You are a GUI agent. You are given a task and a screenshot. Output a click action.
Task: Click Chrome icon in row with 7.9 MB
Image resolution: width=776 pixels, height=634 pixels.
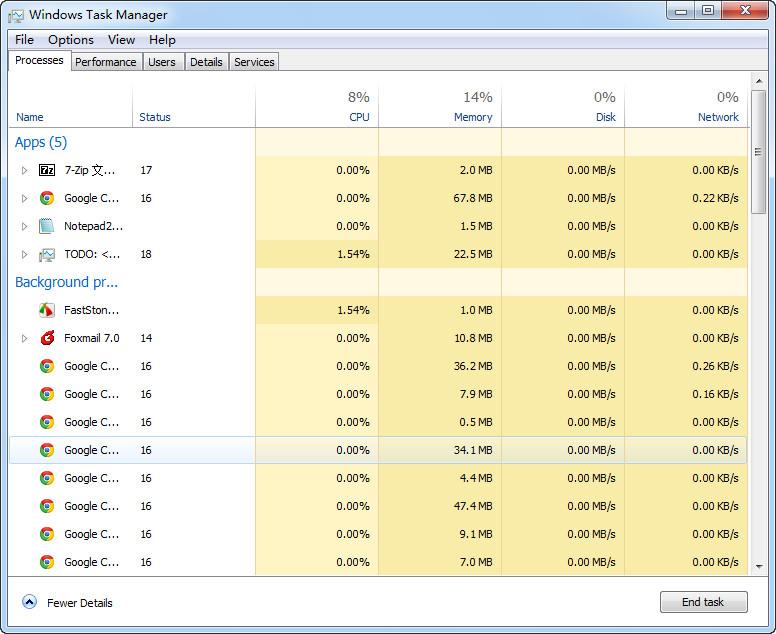[x=47, y=394]
